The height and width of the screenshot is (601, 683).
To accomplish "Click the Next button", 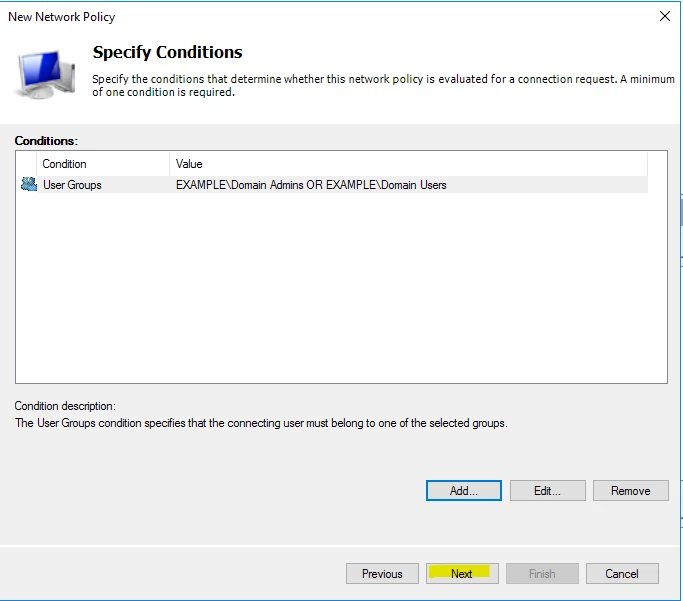I will pos(462,573).
